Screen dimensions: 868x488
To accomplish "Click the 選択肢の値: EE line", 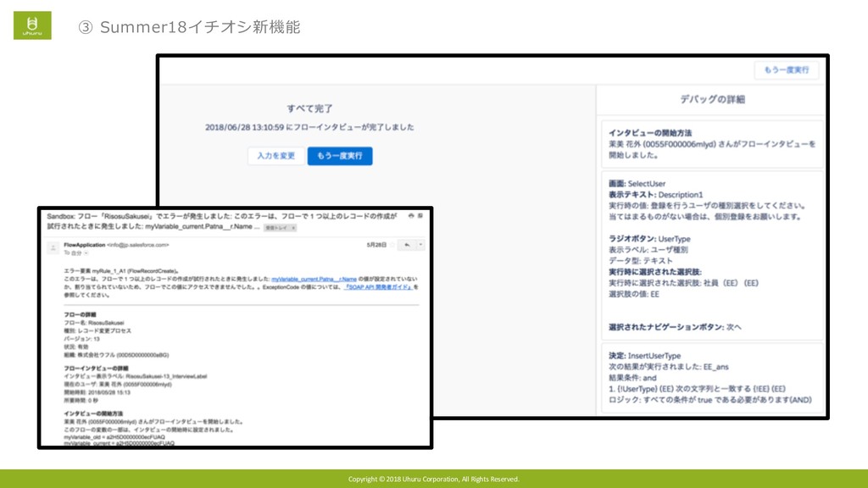I will [634, 294].
